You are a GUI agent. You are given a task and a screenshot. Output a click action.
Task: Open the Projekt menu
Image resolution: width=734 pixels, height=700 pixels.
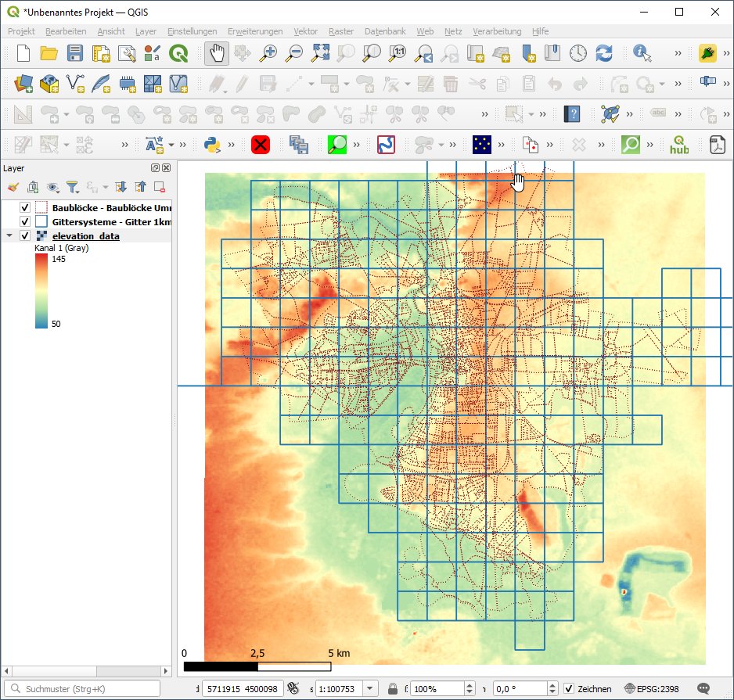pos(21,31)
